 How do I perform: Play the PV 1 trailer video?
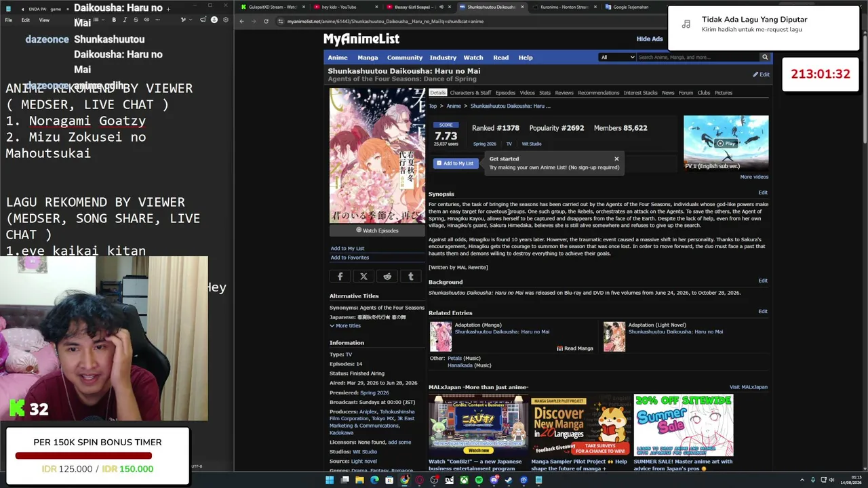[x=726, y=142]
